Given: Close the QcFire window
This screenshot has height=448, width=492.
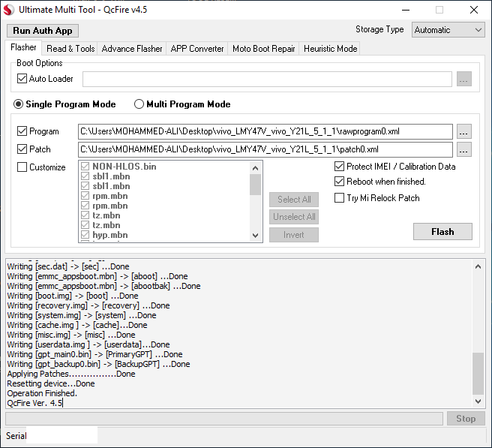Looking at the screenshot, I should tap(474, 10).
